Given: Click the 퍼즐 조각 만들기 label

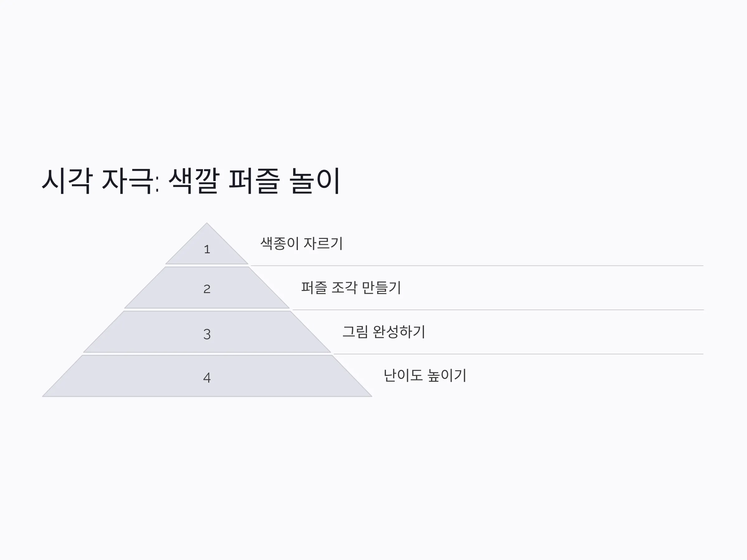Looking at the screenshot, I should coord(351,287).
